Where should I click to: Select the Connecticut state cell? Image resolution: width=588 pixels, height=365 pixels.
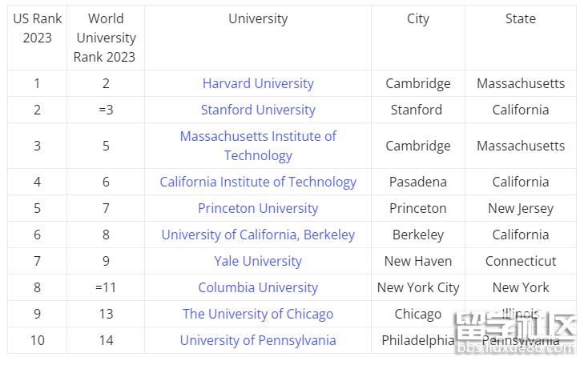521,261
